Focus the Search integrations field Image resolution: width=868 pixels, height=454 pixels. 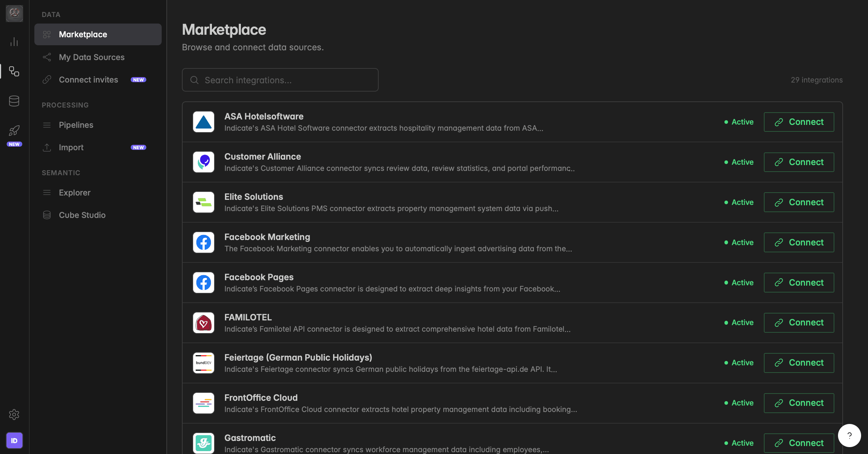point(280,80)
